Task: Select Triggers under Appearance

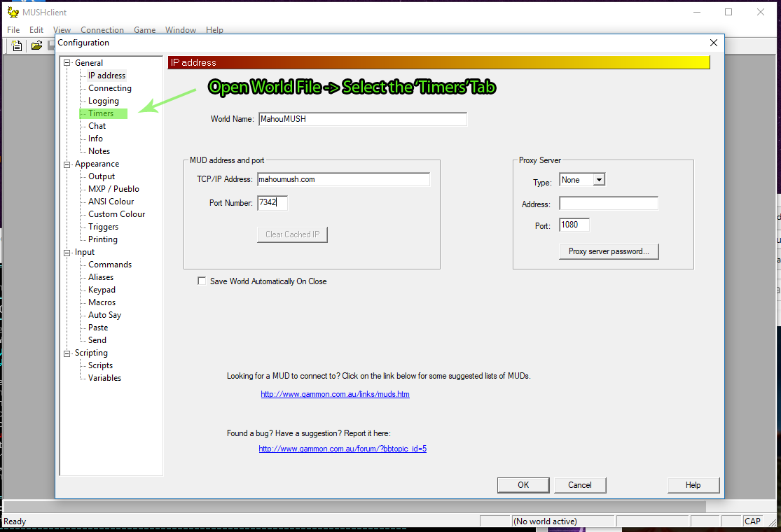Action: click(x=103, y=227)
